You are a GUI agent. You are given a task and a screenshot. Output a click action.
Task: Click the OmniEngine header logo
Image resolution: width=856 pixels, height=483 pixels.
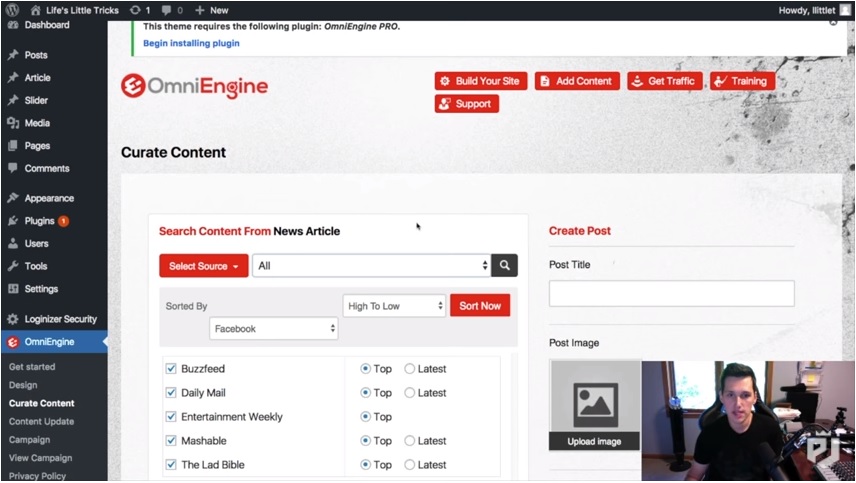click(x=194, y=86)
